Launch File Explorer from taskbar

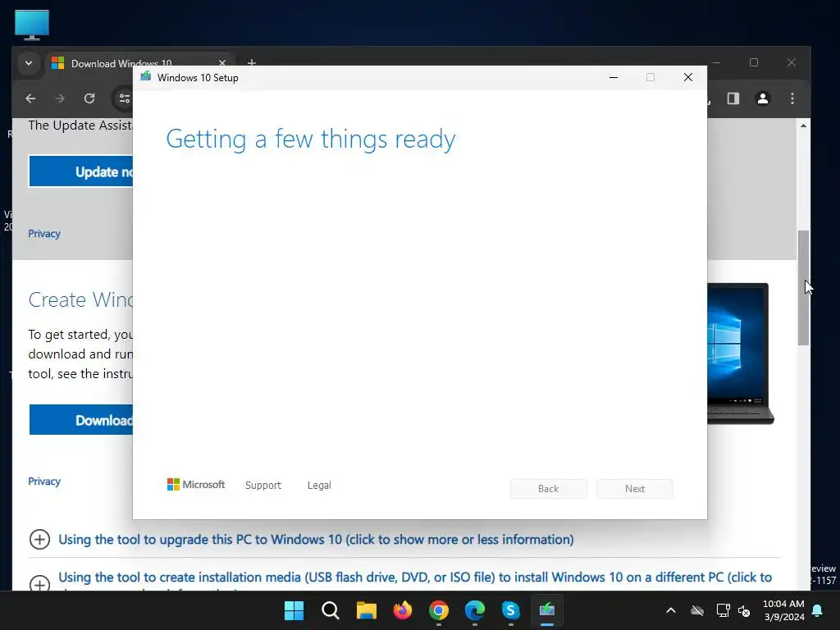point(367,610)
